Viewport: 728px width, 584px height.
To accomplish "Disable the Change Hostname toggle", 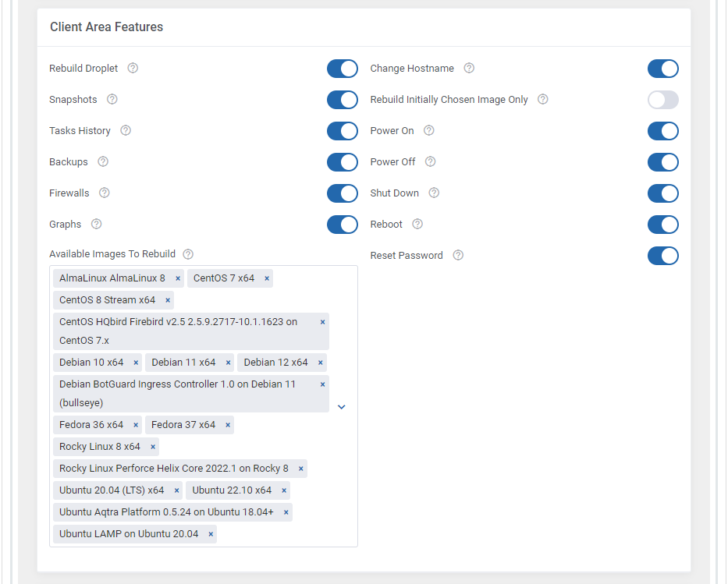I will point(663,69).
